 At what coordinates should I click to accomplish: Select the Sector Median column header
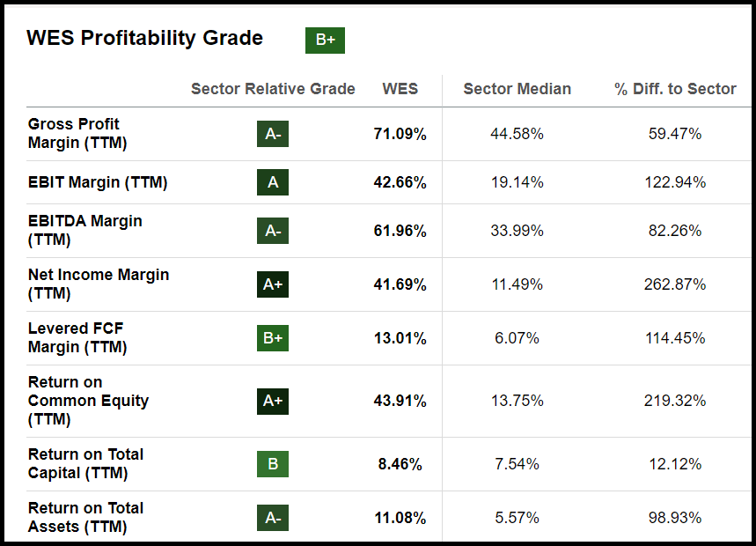pos(517,89)
